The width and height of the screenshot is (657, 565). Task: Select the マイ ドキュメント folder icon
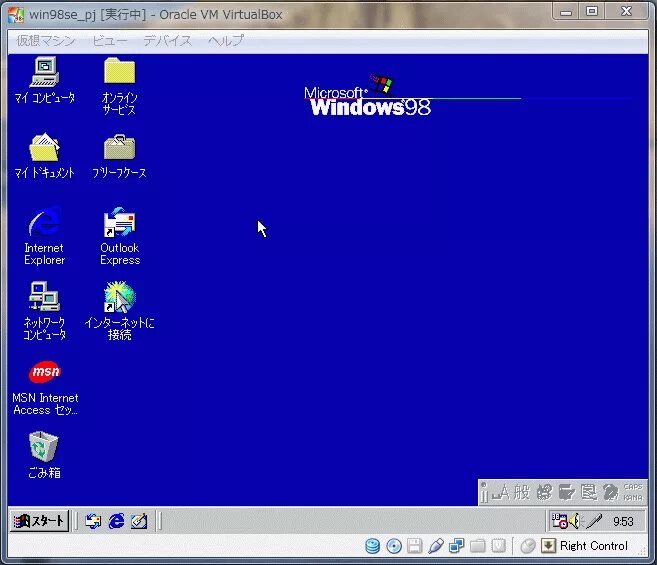[x=44, y=147]
